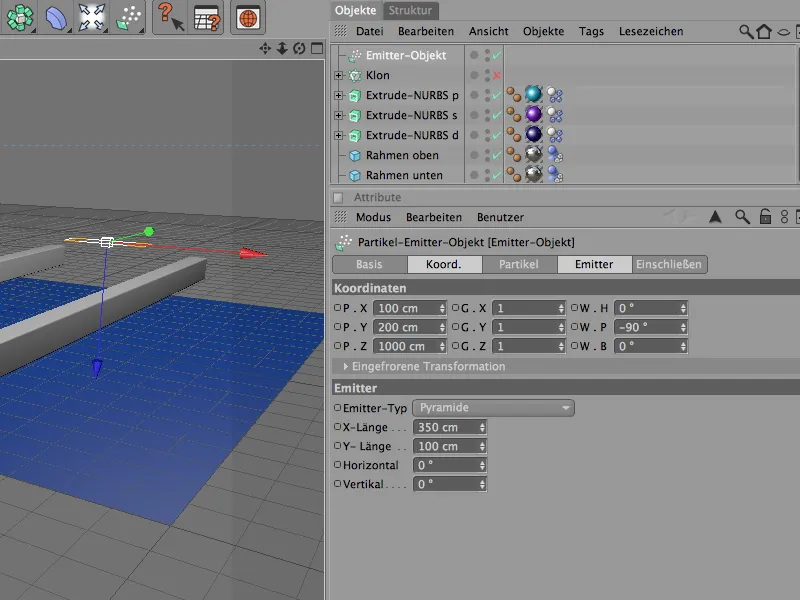800x600 pixels.
Task: Toggle visibility dots for Rahmen oben
Action: click(487, 155)
